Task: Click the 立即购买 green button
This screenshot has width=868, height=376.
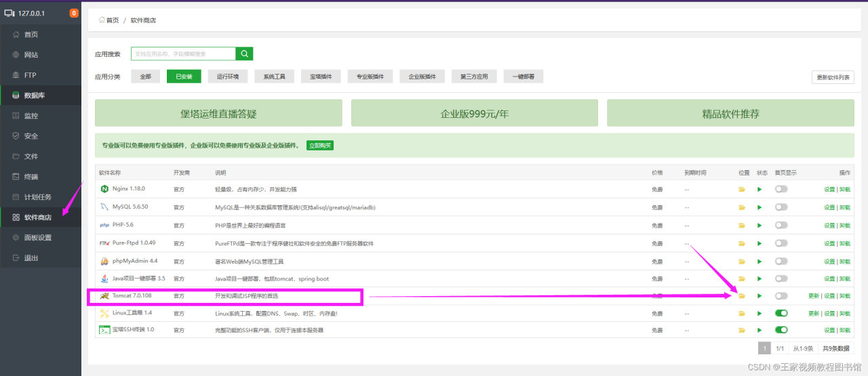Action: [x=320, y=146]
